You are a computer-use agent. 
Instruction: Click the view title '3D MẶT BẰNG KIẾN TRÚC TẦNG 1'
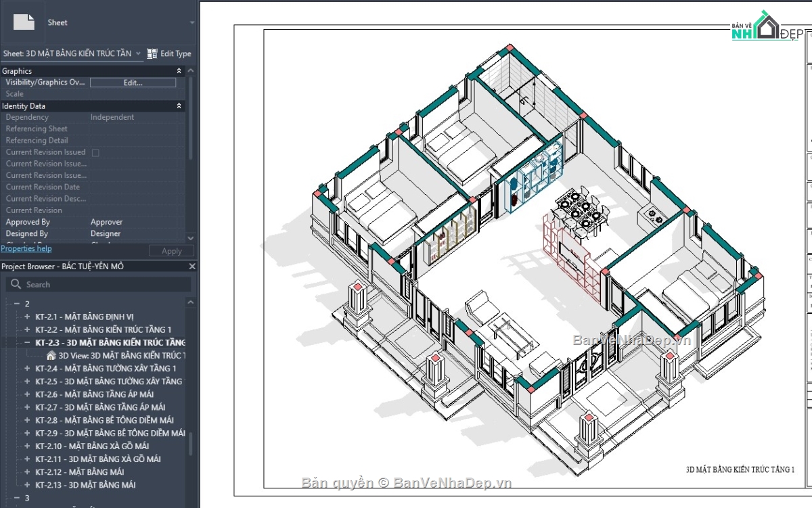(x=740, y=469)
